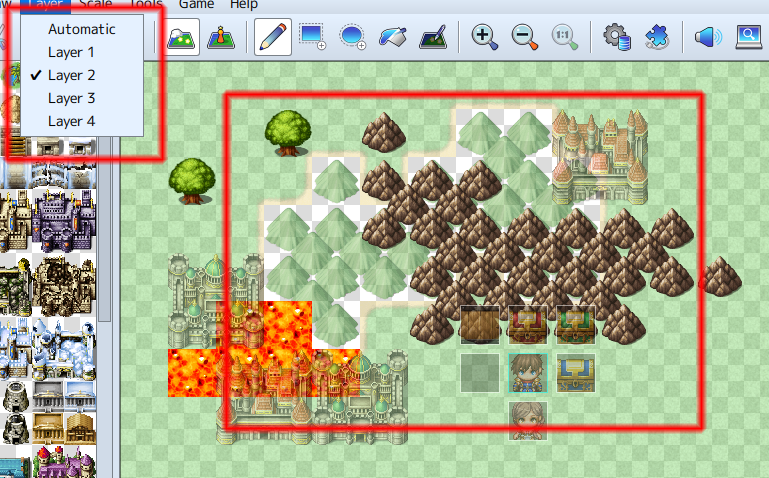The image size is (769, 478).
Task: Zoom in on the map
Action: (485, 37)
